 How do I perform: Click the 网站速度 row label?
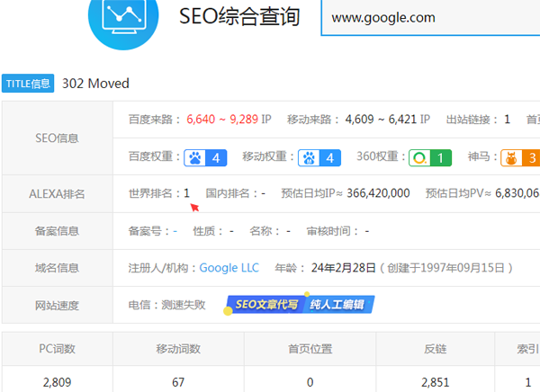pos(57,306)
